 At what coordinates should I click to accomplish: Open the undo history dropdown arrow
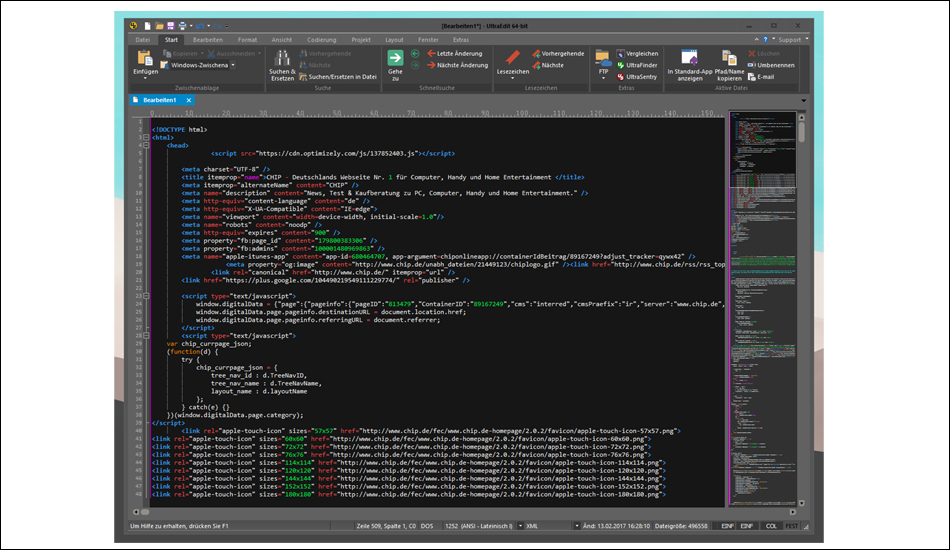pyautogui.click(x=208, y=26)
